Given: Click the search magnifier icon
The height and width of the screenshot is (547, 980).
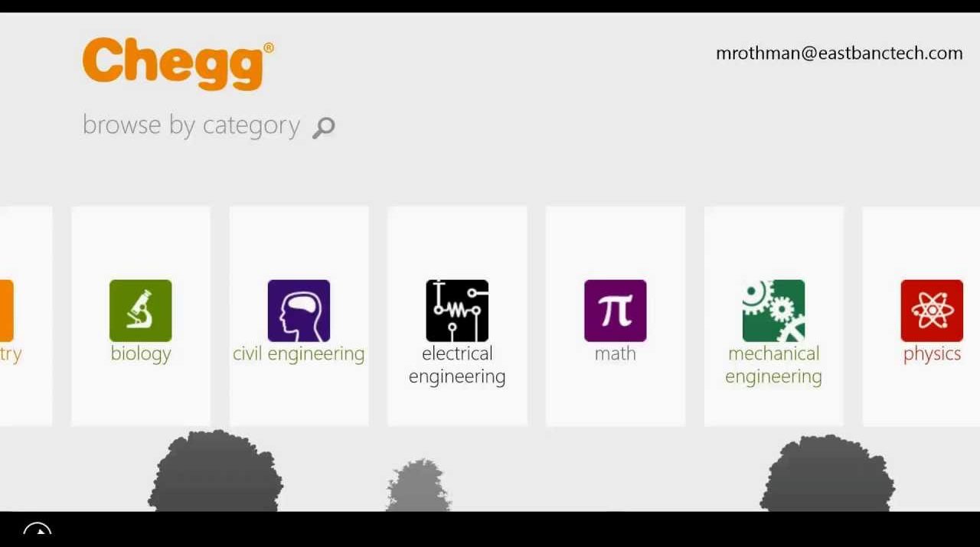Looking at the screenshot, I should tap(324, 128).
